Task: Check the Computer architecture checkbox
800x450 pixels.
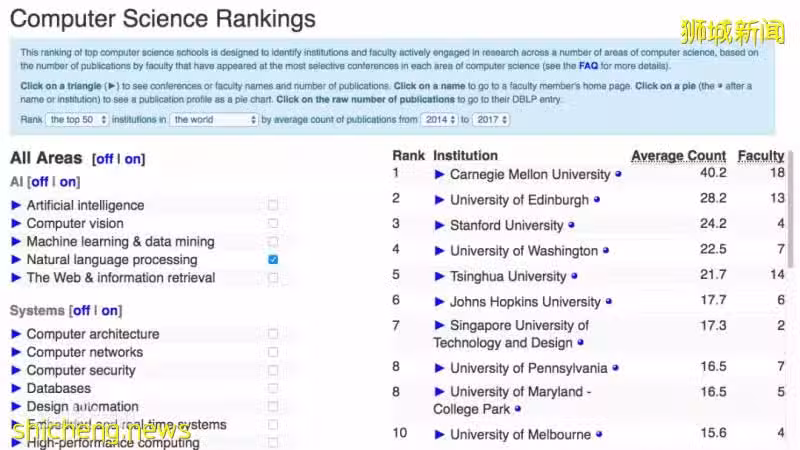Action: 273,334
